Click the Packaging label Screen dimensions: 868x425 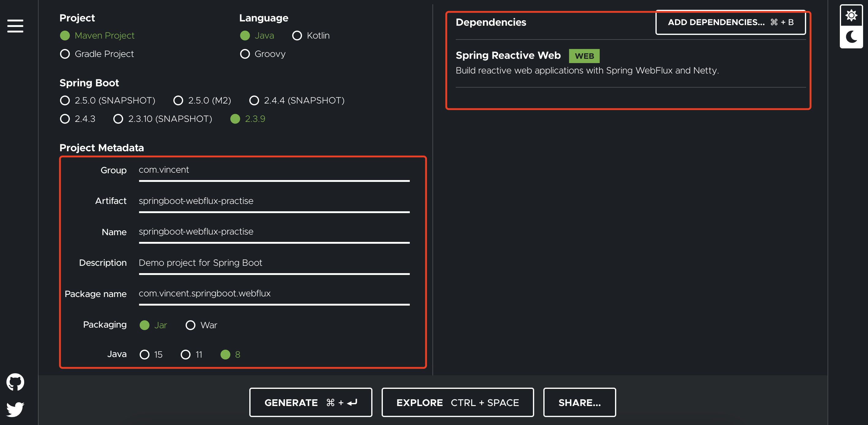click(105, 325)
